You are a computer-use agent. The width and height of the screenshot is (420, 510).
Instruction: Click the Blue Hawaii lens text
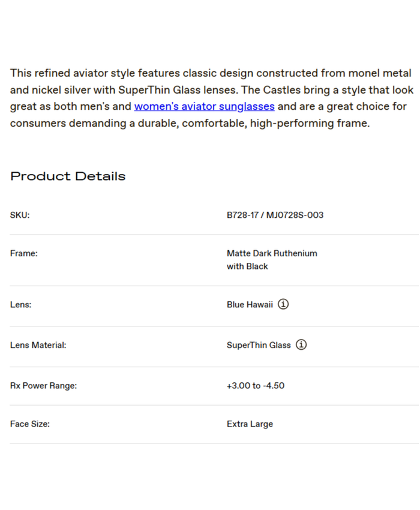click(250, 305)
